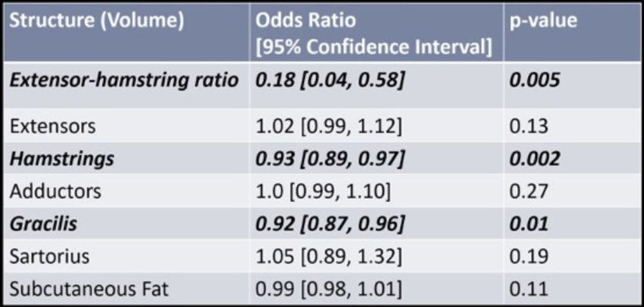Select the Sartorius row label
Image resolution: width=644 pixels, height=307 pixels.
click(50, 256)
